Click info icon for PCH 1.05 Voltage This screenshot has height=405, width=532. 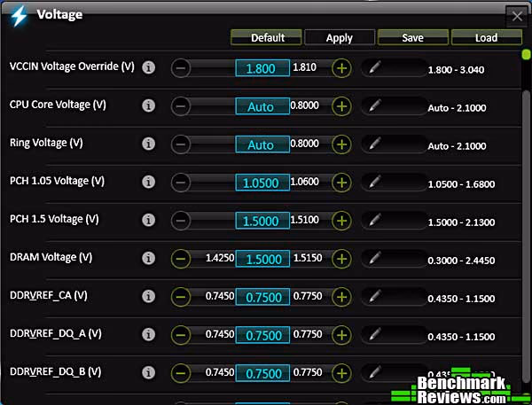click(149, 182)
